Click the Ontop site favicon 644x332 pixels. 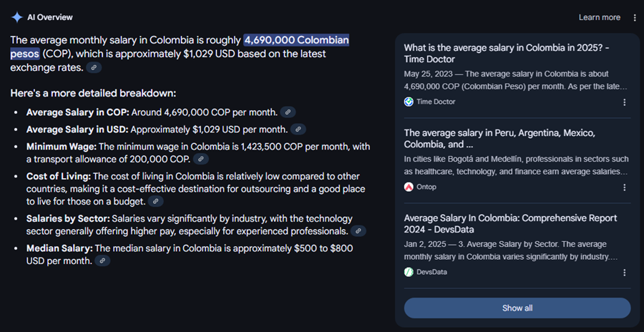click(x=409, y=187)
